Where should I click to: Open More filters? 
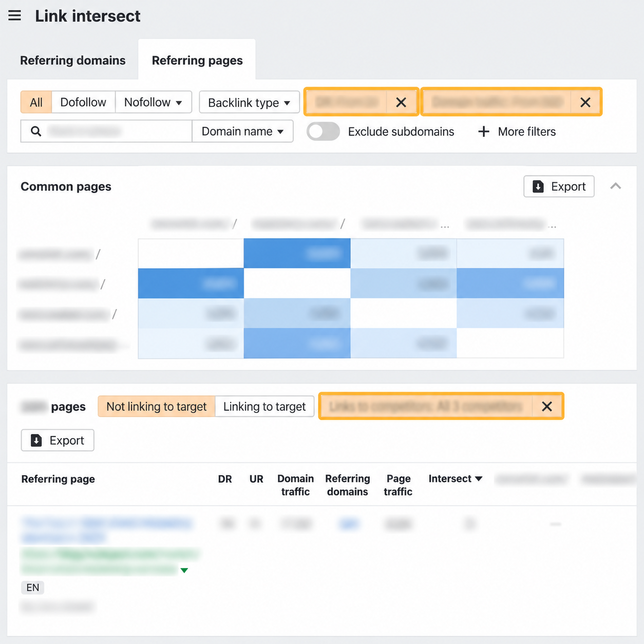(x=517, y=131)
